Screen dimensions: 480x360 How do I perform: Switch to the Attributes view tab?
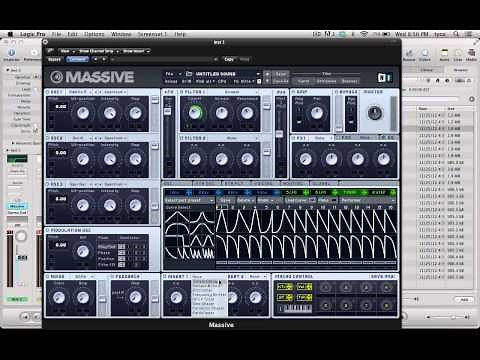pyautogui.click(x=326, y=81)
